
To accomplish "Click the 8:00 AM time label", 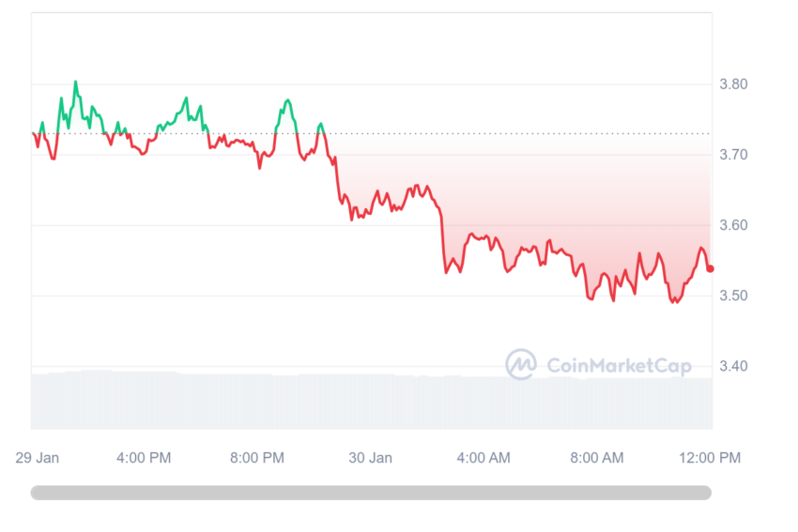I will 596,458.
